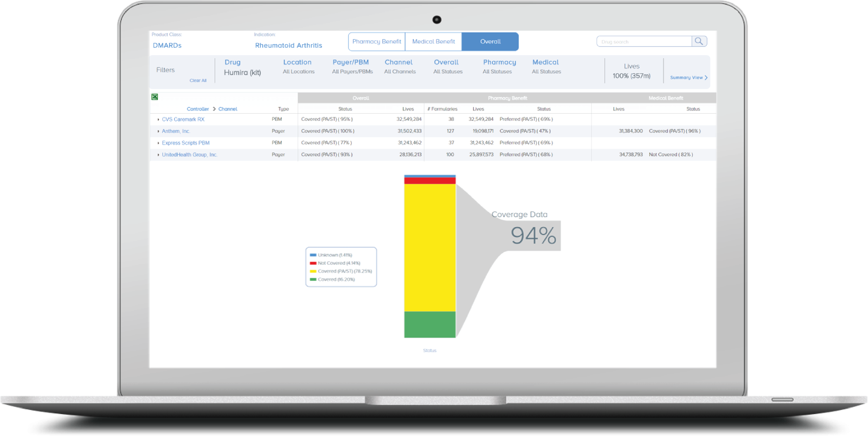The width and height of the screenshot is (868, 436).
Task: Click the magnifying glass search icon
Action: tap(699, 41)
